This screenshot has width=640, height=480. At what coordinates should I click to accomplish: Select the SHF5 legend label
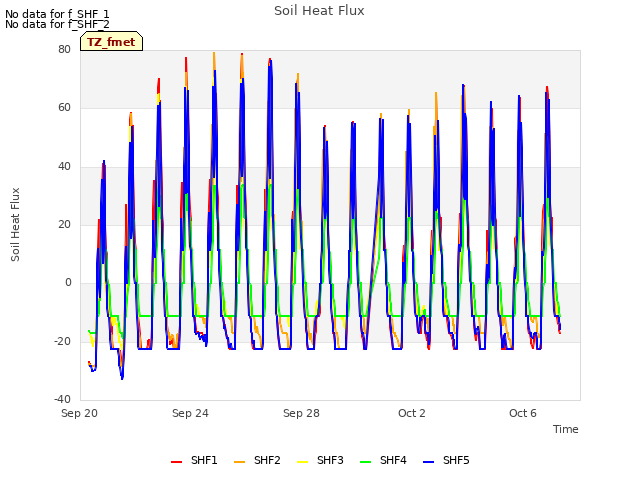click(456, 460)
